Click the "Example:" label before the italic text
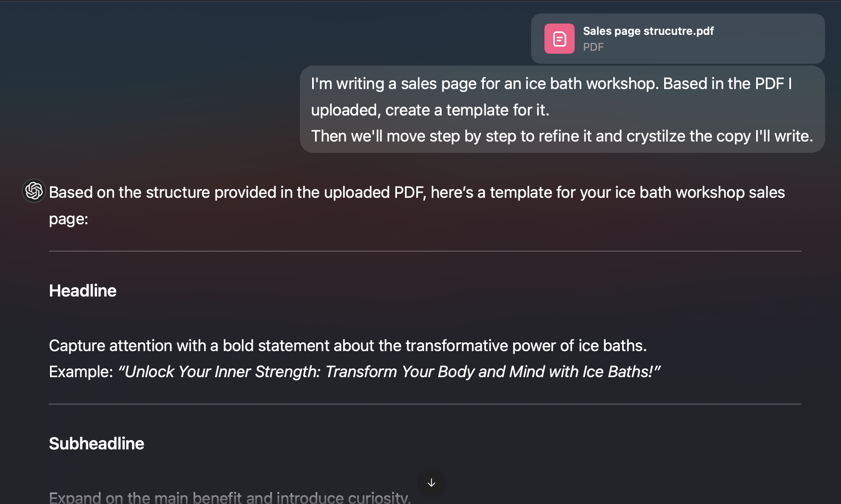The height and width of the screenshot is (504, 841). 81,372
